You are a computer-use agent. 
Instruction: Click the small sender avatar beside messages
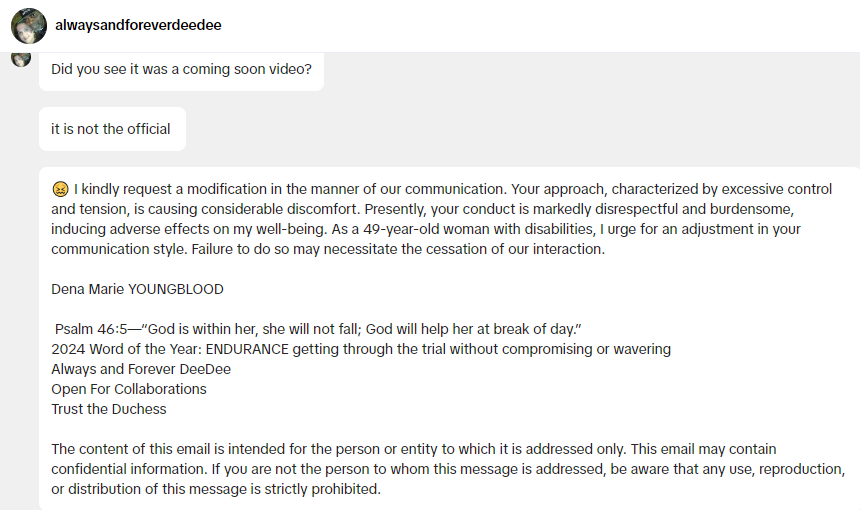click(x=20, y=59)
